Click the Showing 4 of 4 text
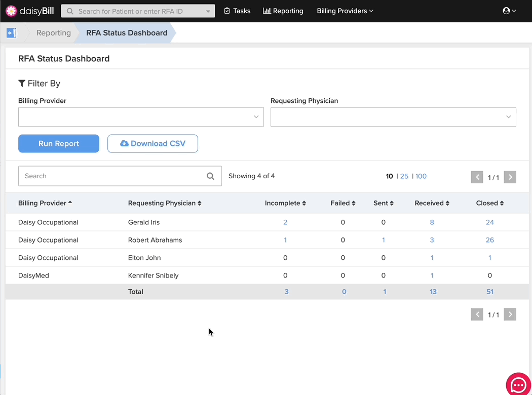Screen dimensions: 532x395 tap(252, 176)
